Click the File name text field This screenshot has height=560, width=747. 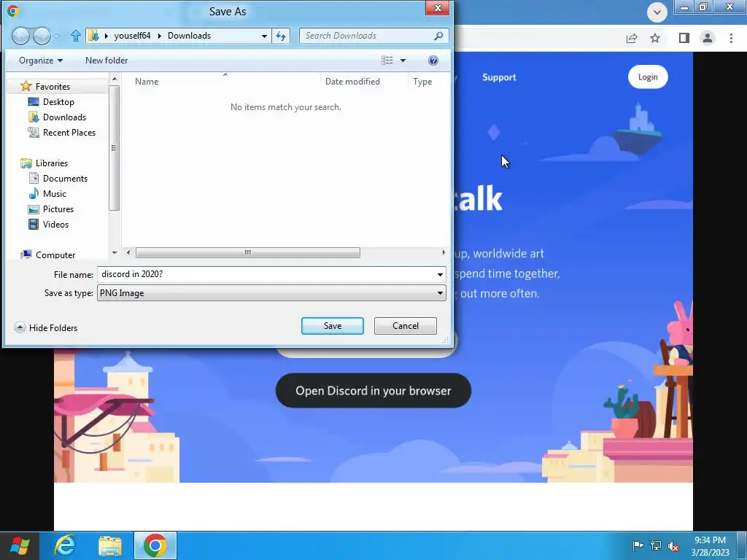pos(266,274)
